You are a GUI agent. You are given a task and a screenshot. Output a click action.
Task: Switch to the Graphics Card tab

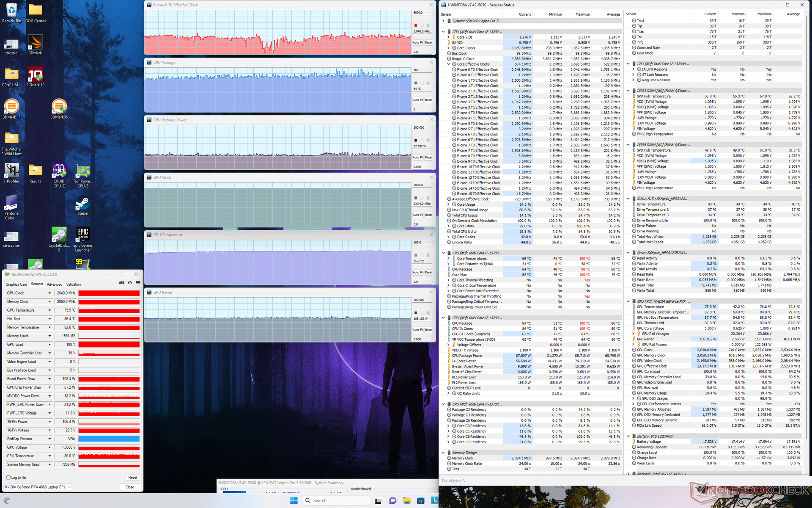pos(16,284)
